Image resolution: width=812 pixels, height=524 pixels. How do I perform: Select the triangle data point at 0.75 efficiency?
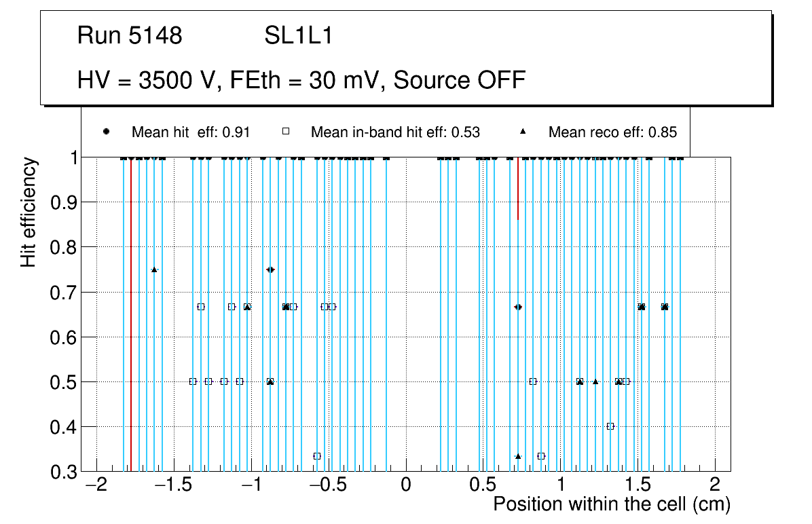[154, 269]
